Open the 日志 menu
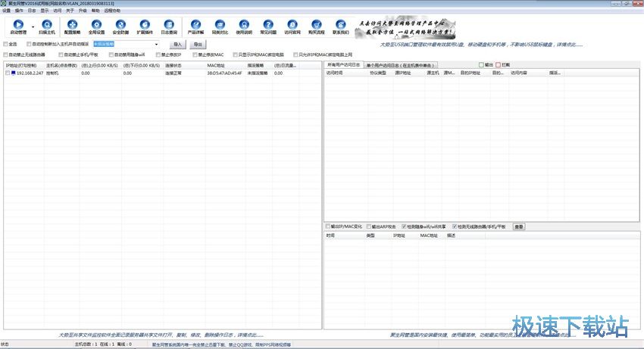The image size is (644, 349). (32, 11)
